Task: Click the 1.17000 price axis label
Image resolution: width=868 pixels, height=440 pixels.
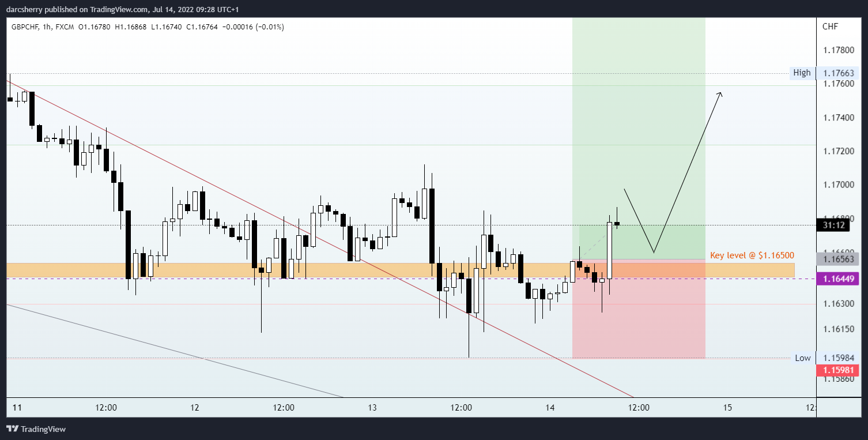Action: [x=839, y=185]
